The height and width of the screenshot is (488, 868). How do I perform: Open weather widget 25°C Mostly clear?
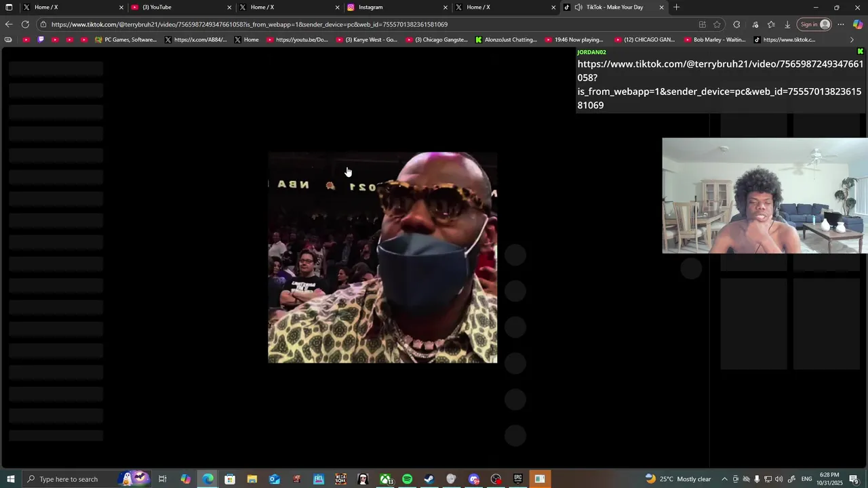point(677,479)
